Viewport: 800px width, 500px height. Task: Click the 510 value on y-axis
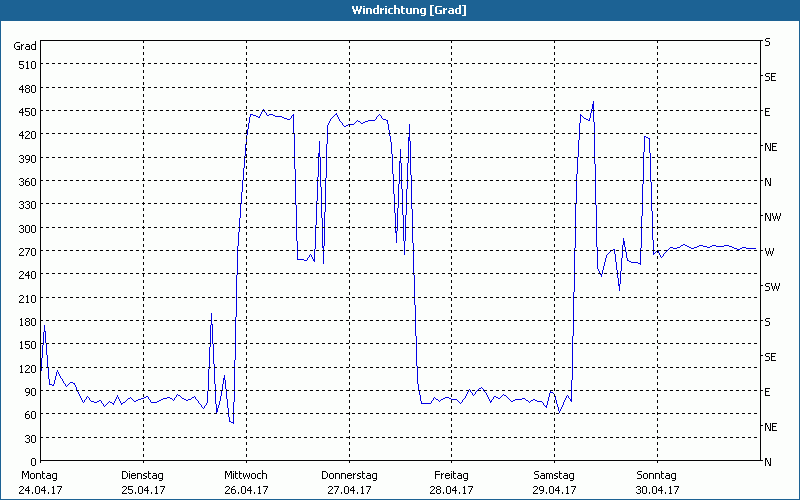click(x=26, y=65)
